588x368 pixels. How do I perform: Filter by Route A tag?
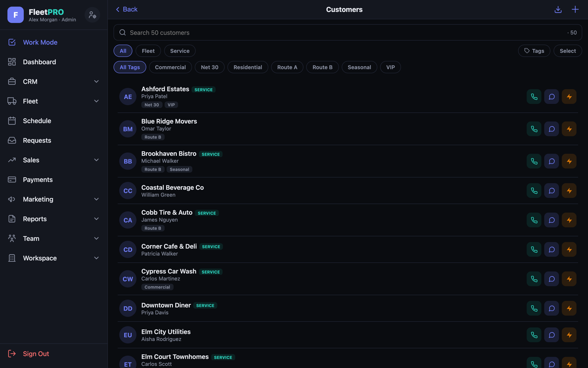[x=287, y=67]
